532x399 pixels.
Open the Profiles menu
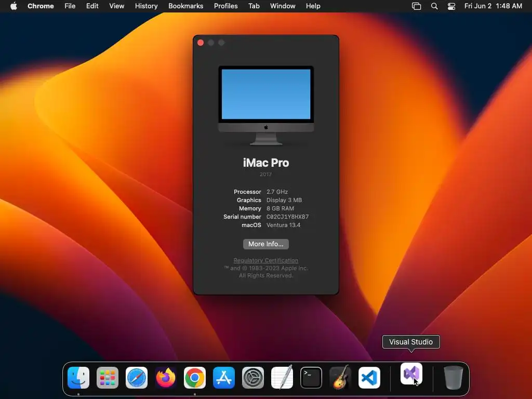[225, 6]
